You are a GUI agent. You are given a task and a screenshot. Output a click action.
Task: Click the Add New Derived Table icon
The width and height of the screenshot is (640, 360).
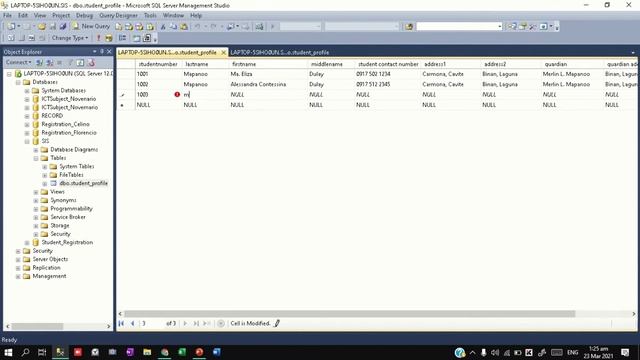147,38
